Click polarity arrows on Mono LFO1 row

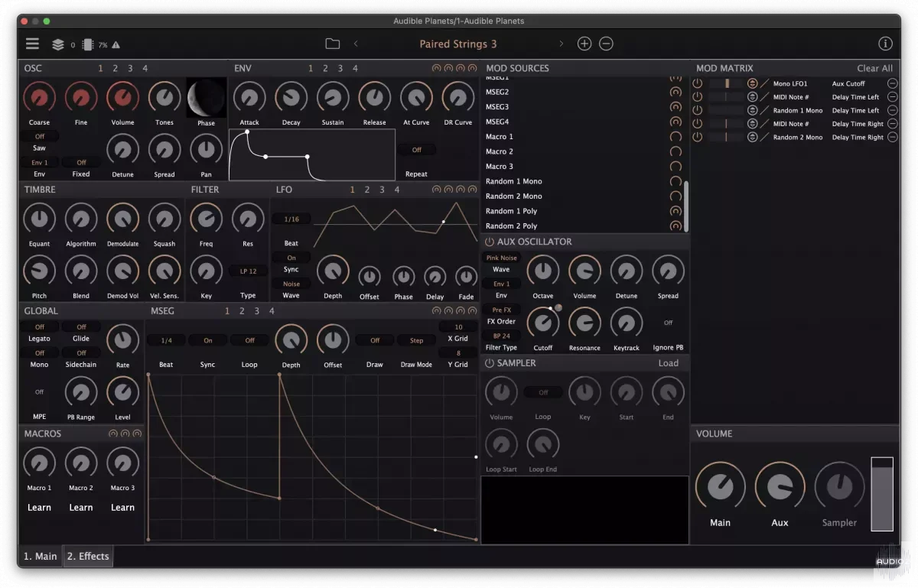(752, 83)
